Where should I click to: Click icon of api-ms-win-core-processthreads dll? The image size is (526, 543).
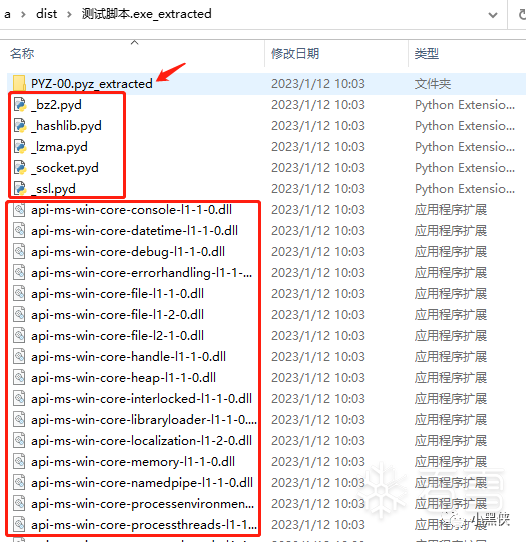(19, 525)
